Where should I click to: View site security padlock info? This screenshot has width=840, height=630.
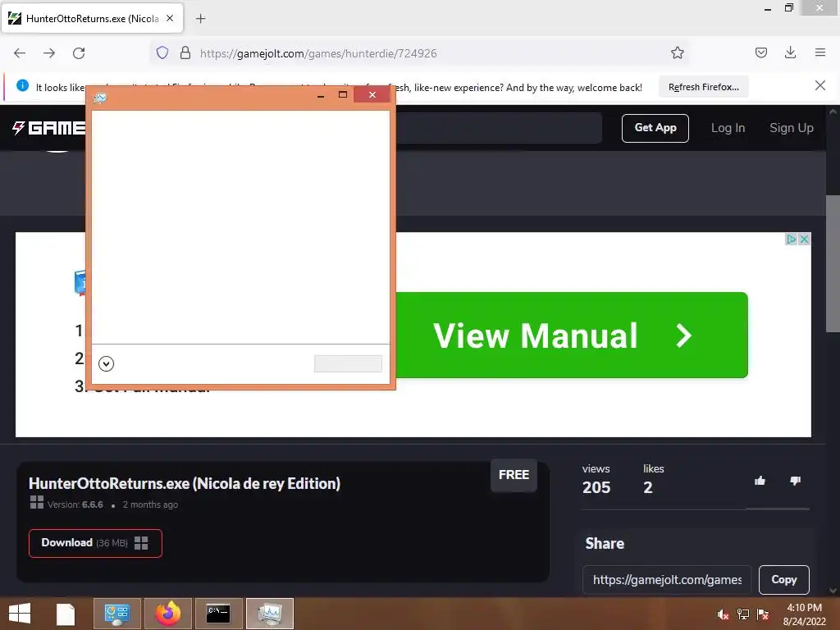coord(185,52)
